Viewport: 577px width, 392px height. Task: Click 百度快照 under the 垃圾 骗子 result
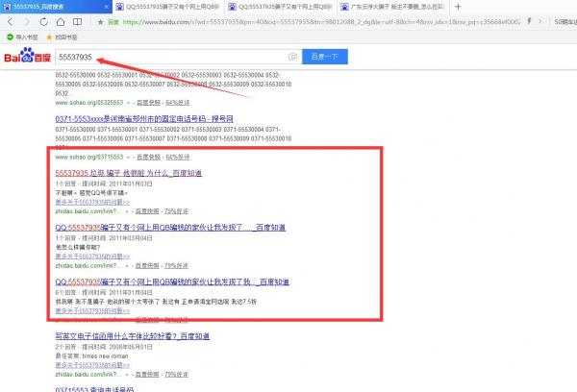[147, 211]
